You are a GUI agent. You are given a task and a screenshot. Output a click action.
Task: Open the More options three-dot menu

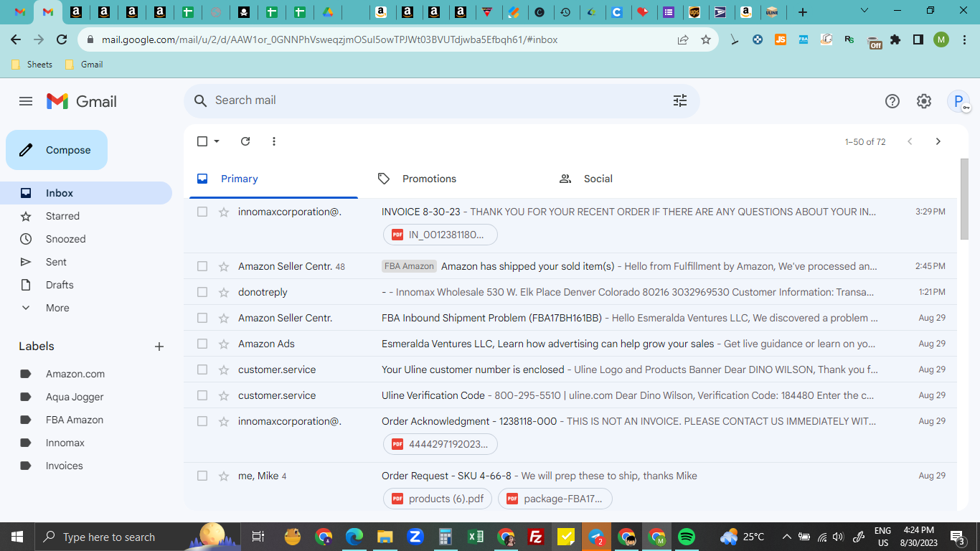tap(274, 141)
